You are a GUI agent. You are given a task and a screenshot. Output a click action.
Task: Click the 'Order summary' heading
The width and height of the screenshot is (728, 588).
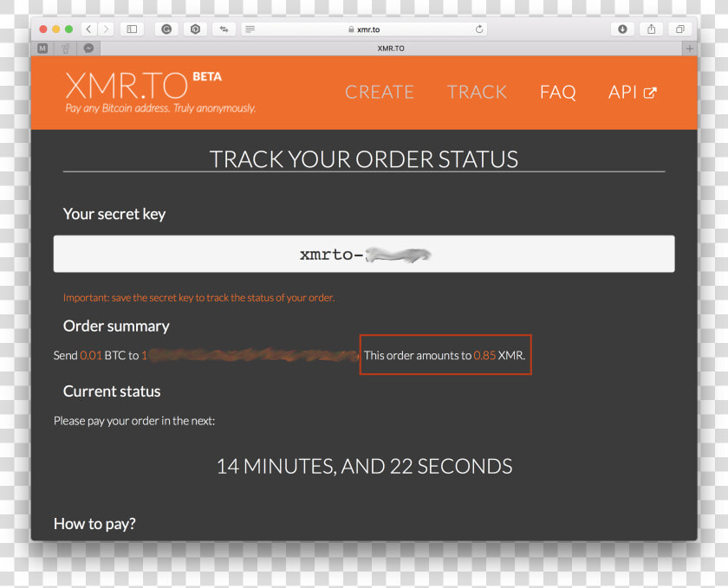click(x=116, y=326)
